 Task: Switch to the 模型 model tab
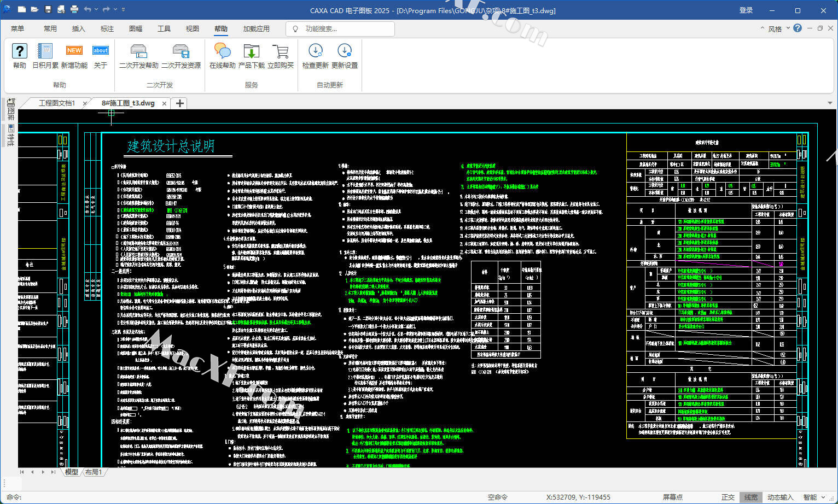pos(72,472)
